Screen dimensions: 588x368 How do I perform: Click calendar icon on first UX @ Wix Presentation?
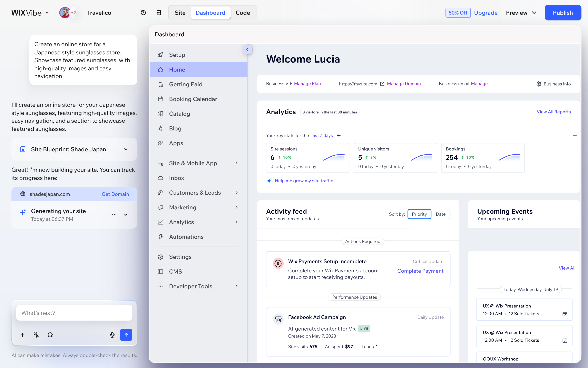click(x=565, y=314)
